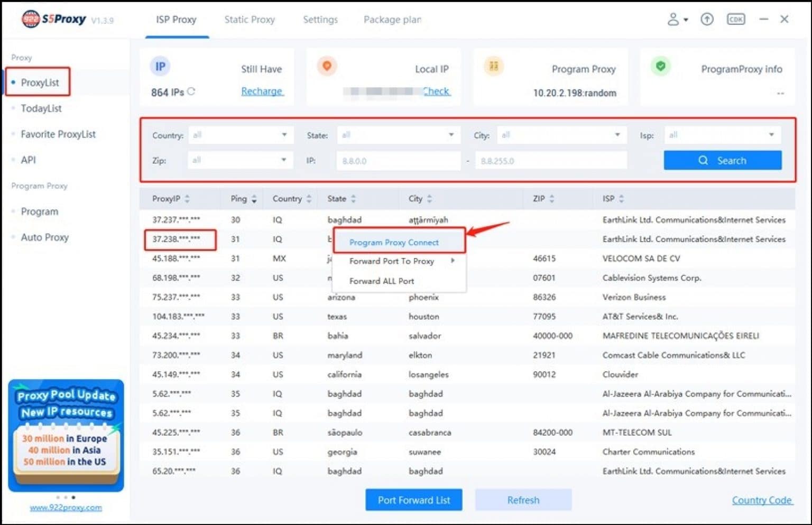Click the upload/update circle icon
Image resolution: width=812 pixels, height=525 pixels.
coord(707,19)
